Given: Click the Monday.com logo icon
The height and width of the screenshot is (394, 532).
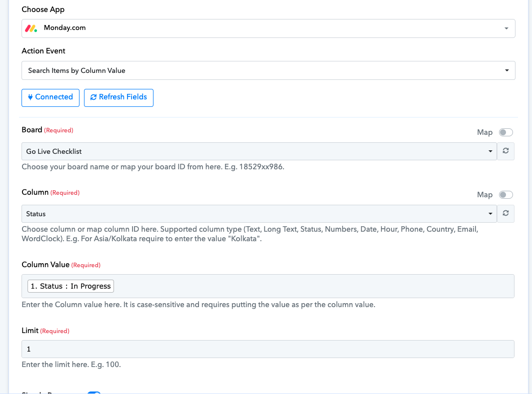Looking at the screenshot, I should 31,28.
